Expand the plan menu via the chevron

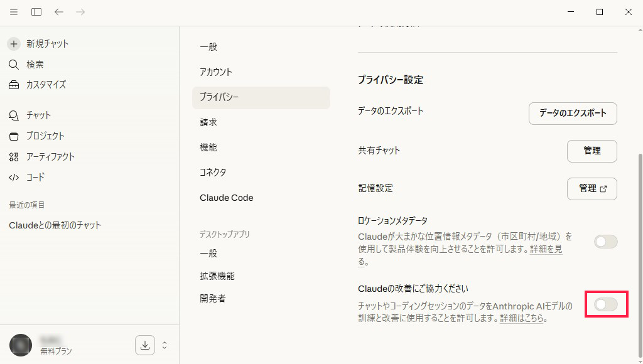point(165,345)
